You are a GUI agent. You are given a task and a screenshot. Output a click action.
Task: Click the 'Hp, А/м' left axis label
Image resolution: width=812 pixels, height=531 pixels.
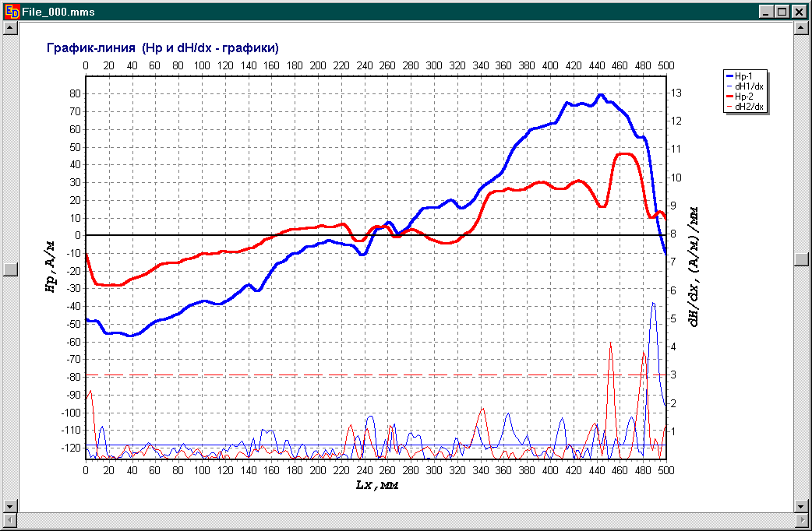point(51,267)
